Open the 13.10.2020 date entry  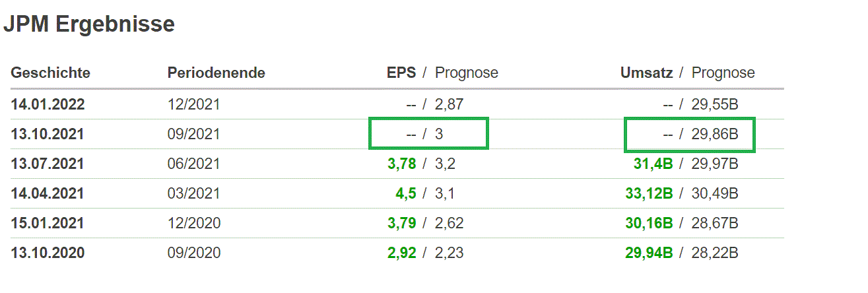(48, 253)
